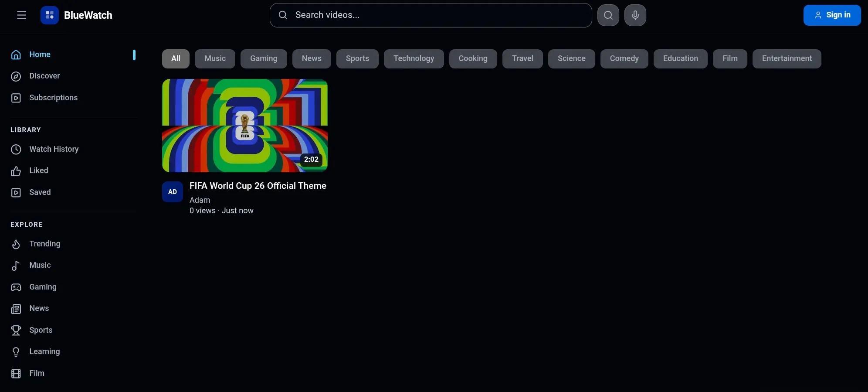This screenshot has width=868, height=392.
Task: Filter videos by Music chip
Action: (x=215, y=59)
